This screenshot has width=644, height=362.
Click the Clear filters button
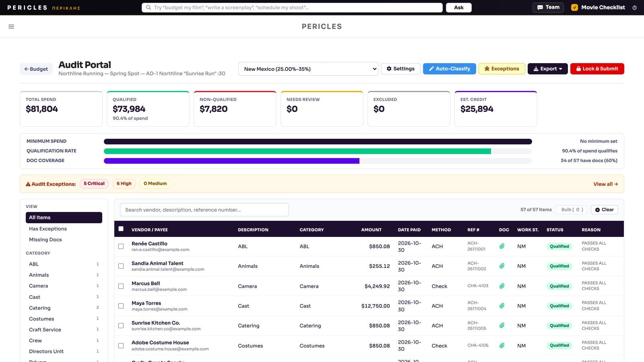click(x=605, y=210)
